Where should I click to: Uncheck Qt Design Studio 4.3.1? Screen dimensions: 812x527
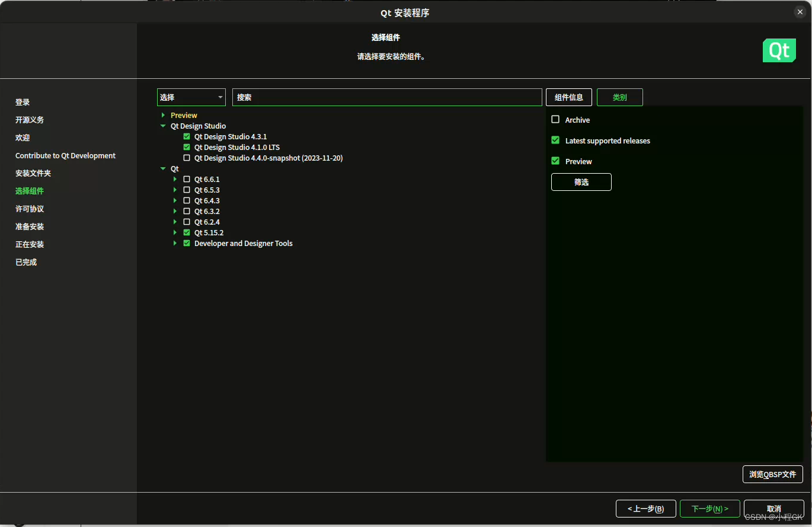pyautogui.click(x=187, y=136)
